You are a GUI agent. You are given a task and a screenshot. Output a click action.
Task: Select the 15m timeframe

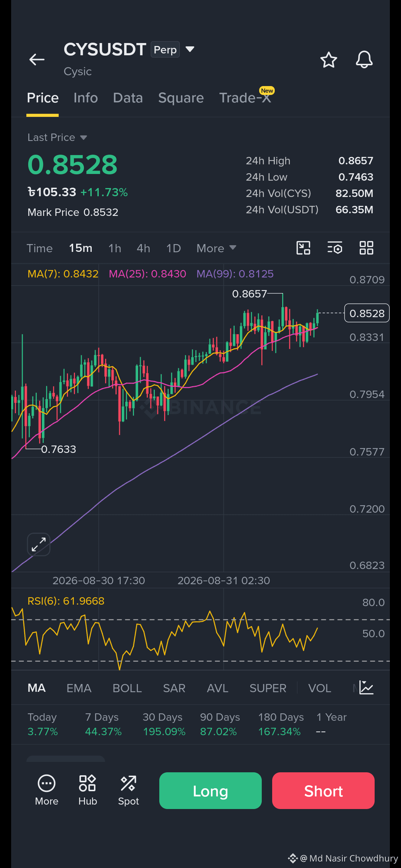click(81, 248)
